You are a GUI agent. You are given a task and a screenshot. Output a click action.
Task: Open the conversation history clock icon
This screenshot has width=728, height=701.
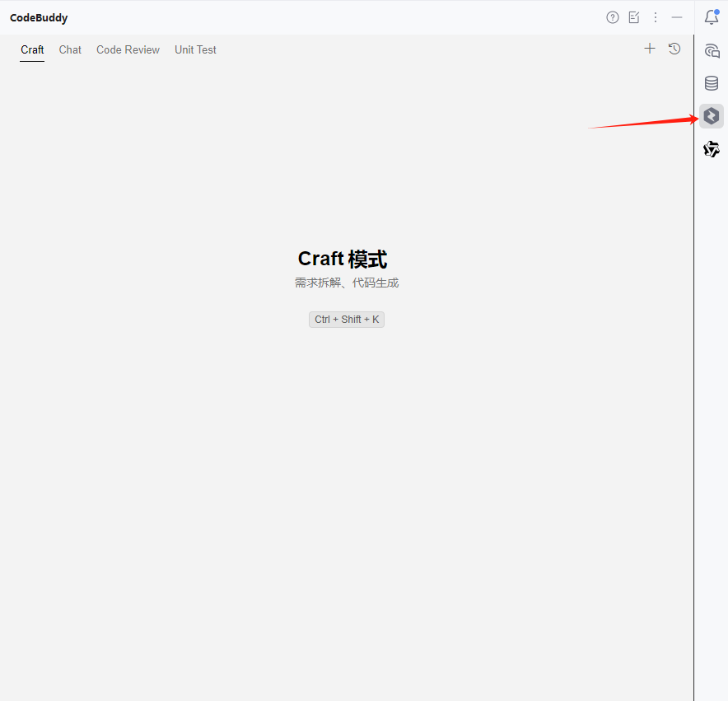pyautogui.click(x=674, y=49)
